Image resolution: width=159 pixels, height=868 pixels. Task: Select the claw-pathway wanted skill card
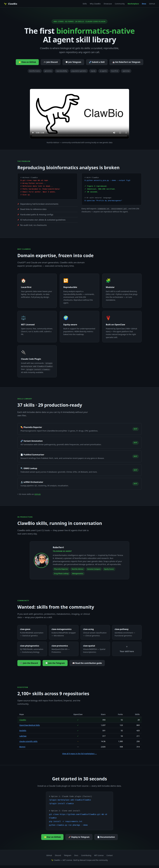click(127, 632)
